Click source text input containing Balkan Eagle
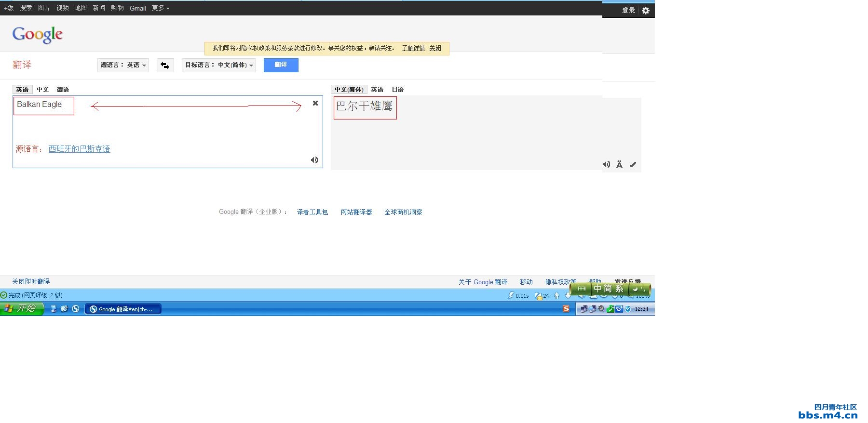The image size is (868, 423). 168,132
